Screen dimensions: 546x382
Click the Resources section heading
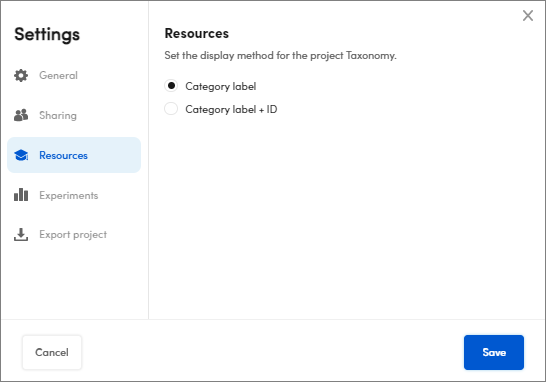(x=197, y=33)
